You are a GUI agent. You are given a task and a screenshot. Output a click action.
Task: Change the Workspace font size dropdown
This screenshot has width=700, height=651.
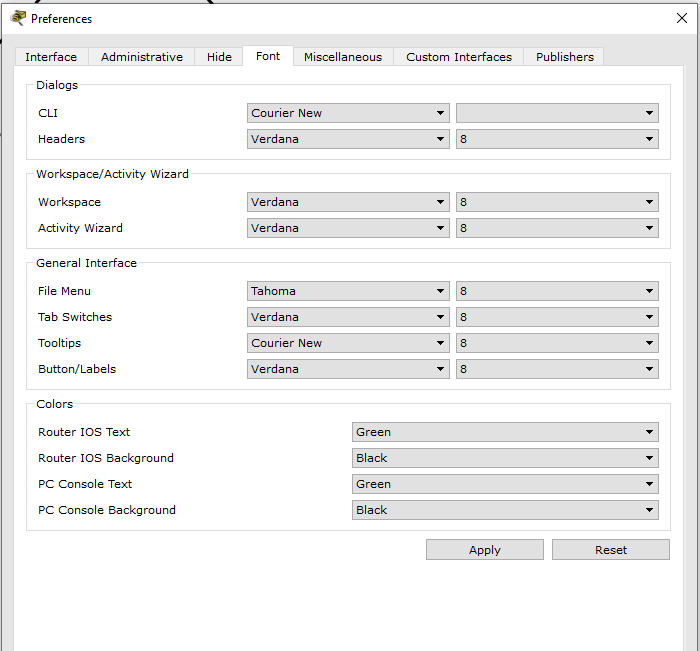pyautogui.click(x=557, y=202)
